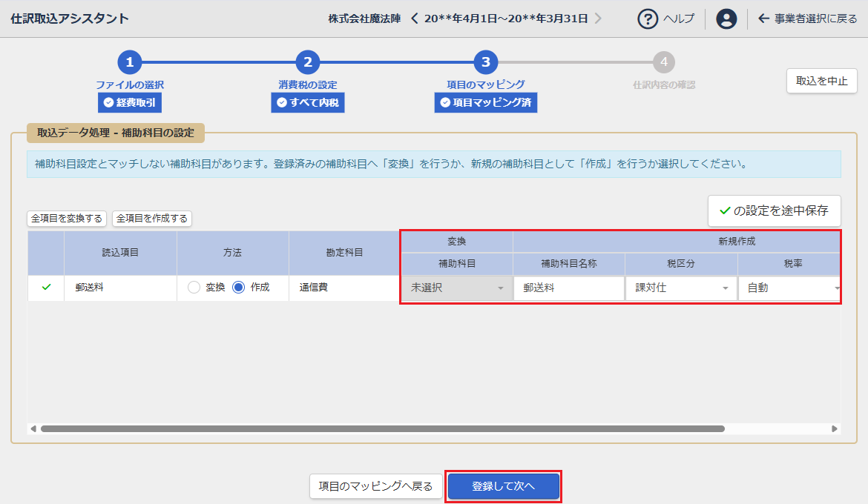
Task: Open the 補助科目 未選択 dropdown
Action: (456, 288)
